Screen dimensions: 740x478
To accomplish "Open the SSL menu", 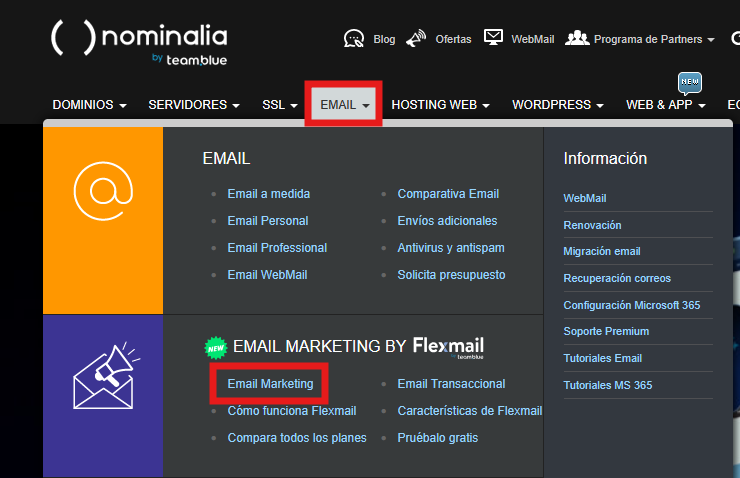I will point(280,105).
